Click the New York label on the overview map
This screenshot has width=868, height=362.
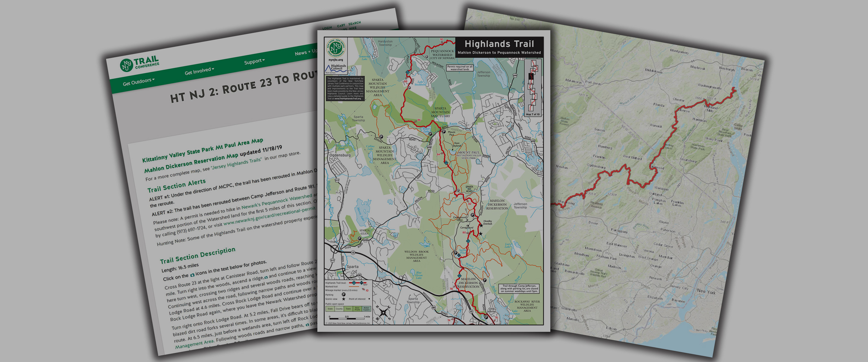tap(706, 291)
